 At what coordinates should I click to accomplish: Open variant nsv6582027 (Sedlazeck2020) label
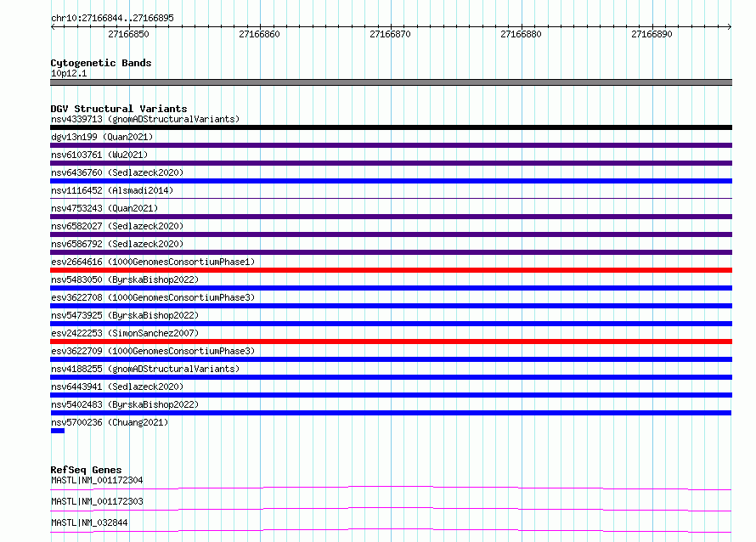(x=117, y=226)
